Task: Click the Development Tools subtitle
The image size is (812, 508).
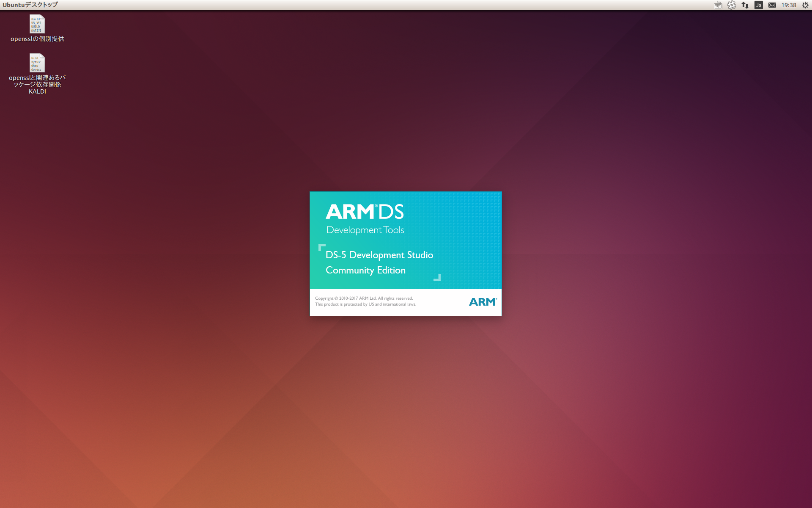Action: pyautogui.click(x=365, y=230)
